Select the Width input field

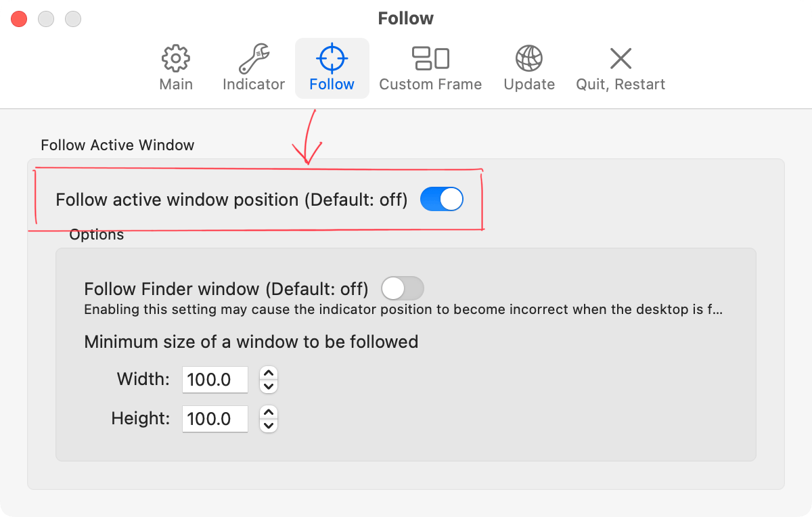(x=215, y=380)
